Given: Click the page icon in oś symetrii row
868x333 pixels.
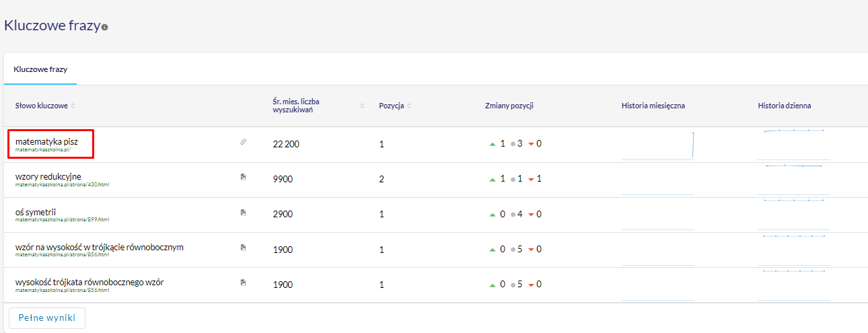Looking at the screenshot, I should coord(244,212).
